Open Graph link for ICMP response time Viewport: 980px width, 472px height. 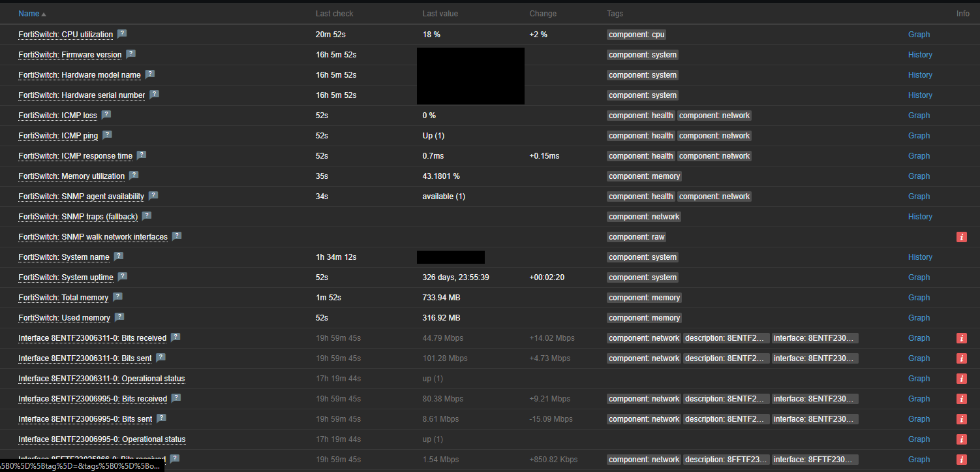(x=919, y=156)
